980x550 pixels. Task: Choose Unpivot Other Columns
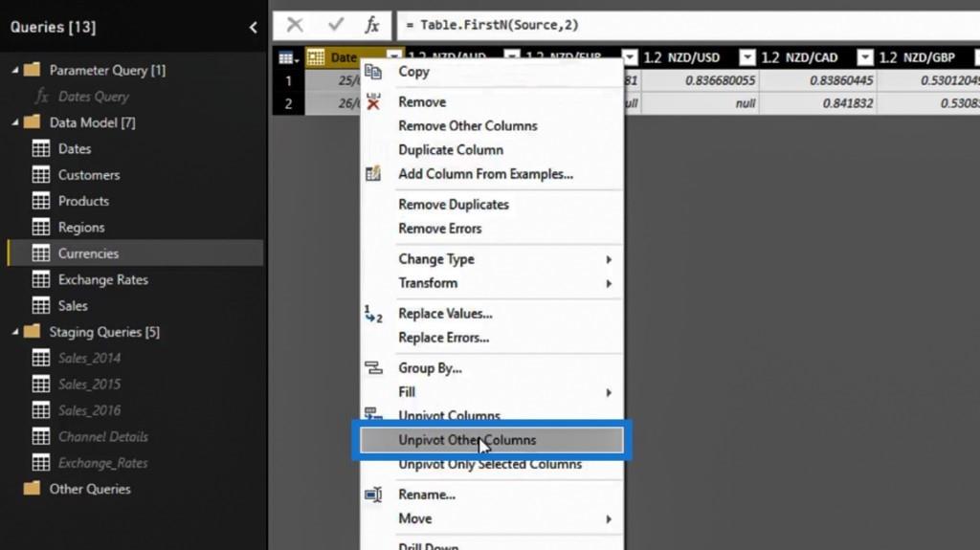tap(492, 440)
